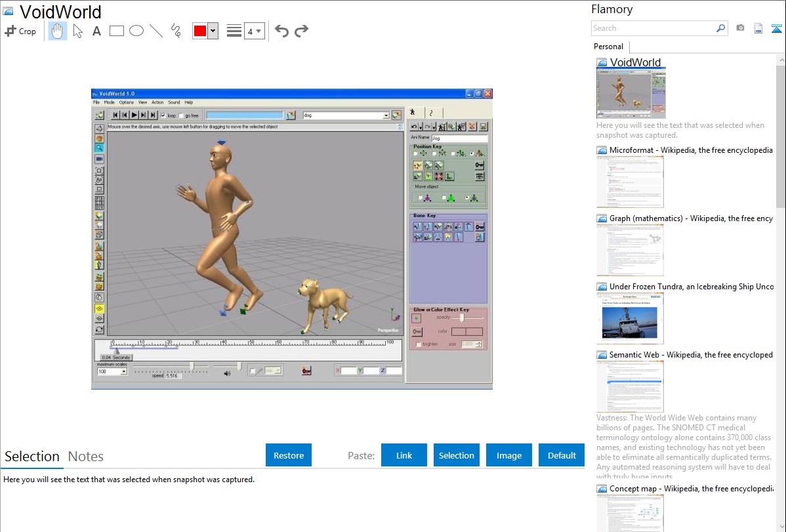786x532 pixels.
Task: Toggle the go free checkbox
Action: (182, 116)
